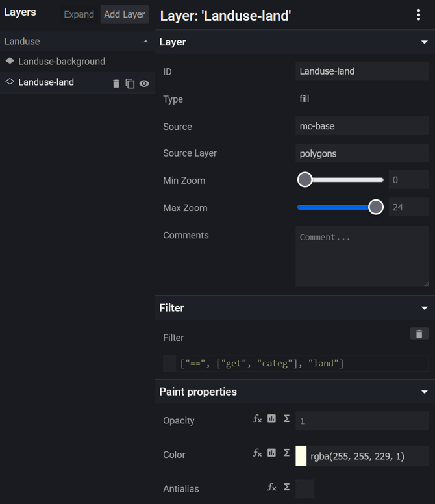
Task: Convert Color to data function
Action: [286, 453]
